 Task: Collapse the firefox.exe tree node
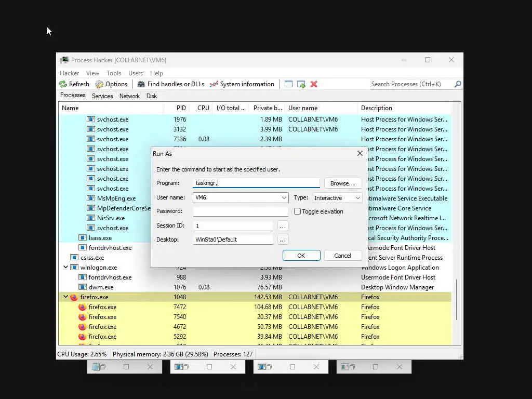pyautogui.click(x=65, y=297)
